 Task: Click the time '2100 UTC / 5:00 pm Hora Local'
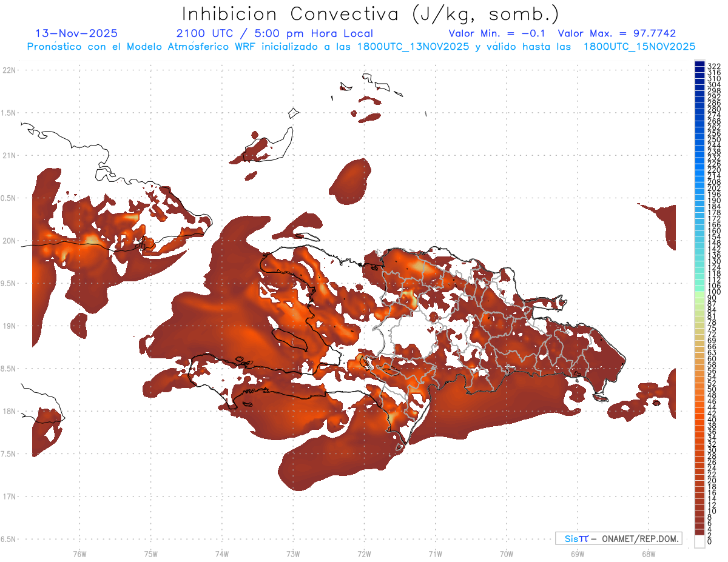tap(275, 33)
